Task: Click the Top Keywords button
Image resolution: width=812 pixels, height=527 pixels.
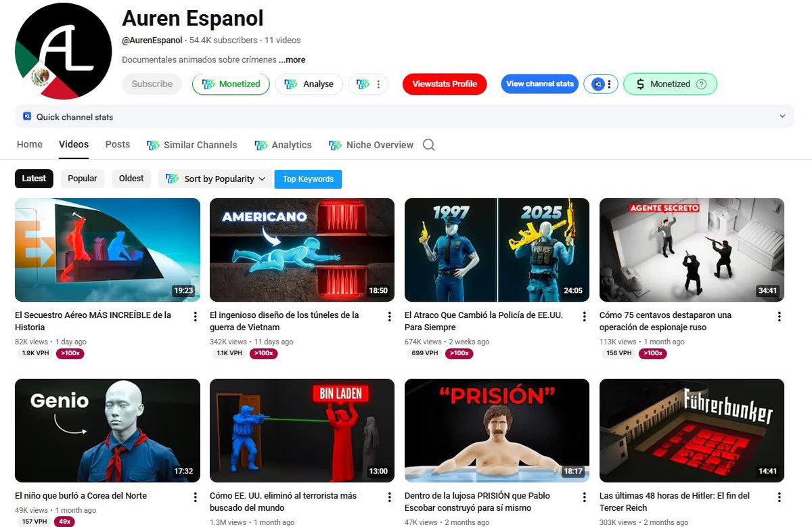Action: click(x=308, y=179)
